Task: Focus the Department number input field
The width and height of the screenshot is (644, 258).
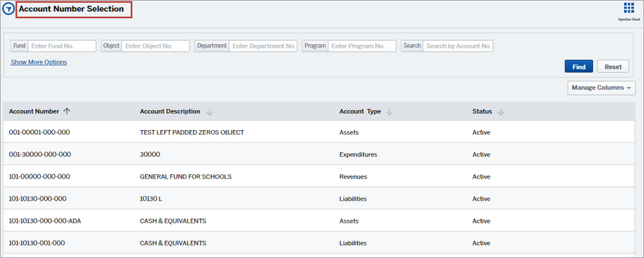Action: [264, 46]
